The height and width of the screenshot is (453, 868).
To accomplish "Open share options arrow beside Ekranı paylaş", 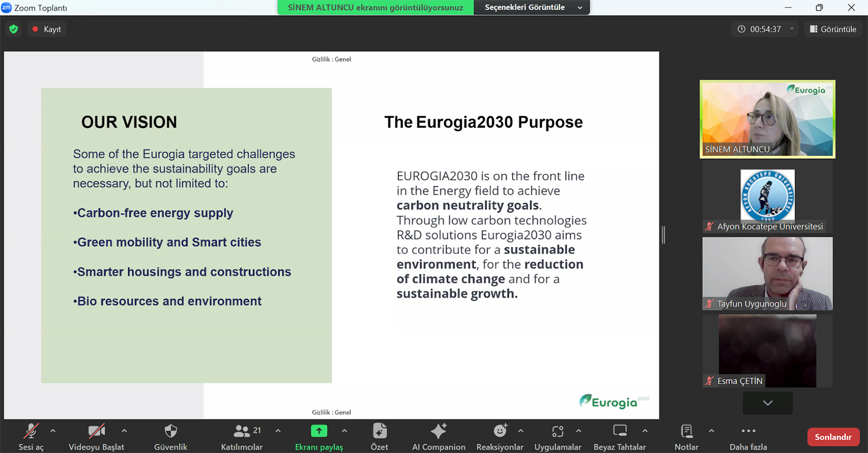I will 345,431.
